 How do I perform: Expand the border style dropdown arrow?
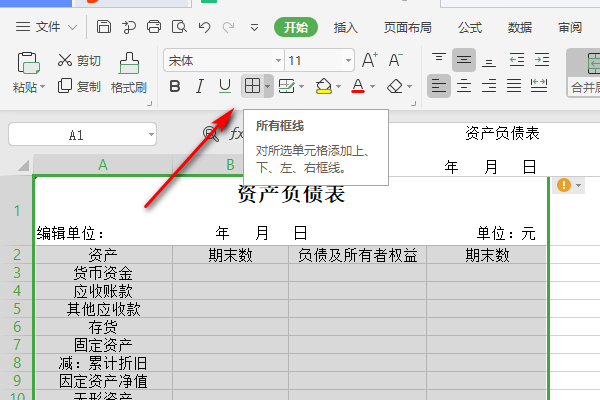click(x=268, y=87)
